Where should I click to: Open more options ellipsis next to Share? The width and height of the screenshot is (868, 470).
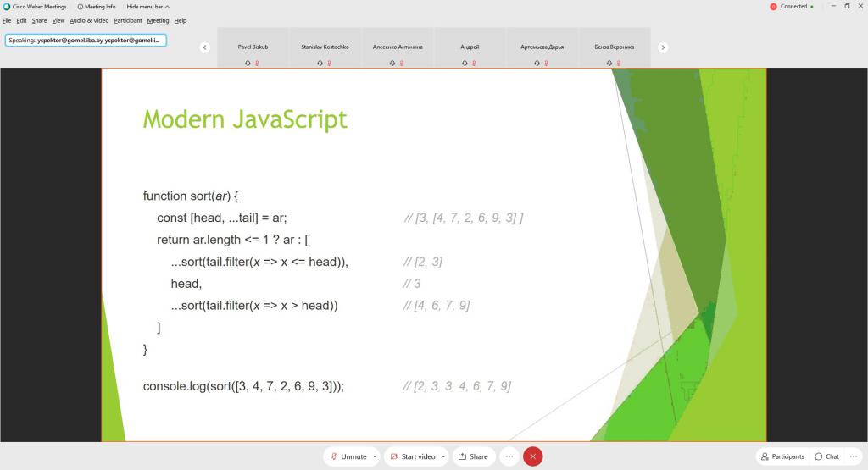pos(509,456)
